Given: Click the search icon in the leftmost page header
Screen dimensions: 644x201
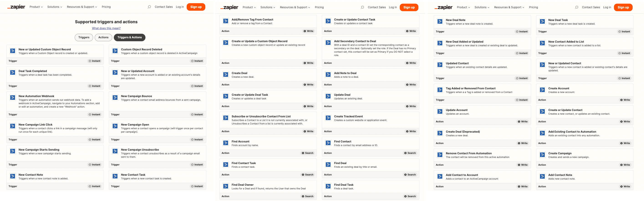Looking at the screenshot, I should tap(149, 7).
